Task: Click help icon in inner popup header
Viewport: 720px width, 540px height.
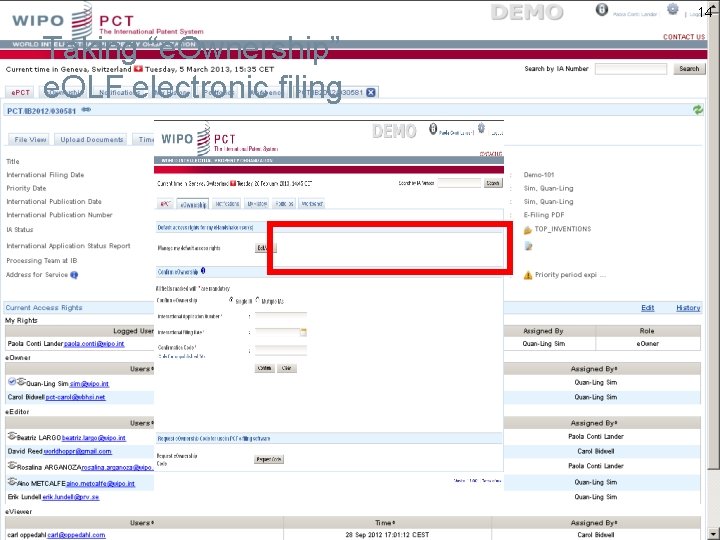Action: [x=433, y=129]
